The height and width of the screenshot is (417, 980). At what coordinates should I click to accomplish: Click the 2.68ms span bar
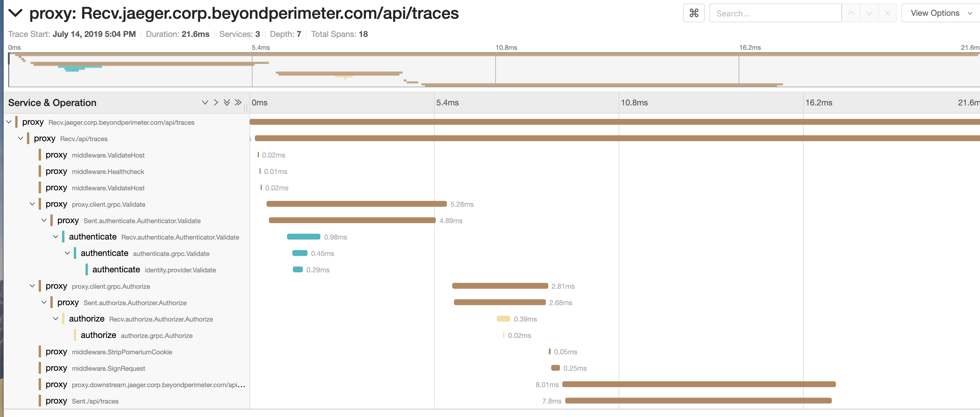499,302
